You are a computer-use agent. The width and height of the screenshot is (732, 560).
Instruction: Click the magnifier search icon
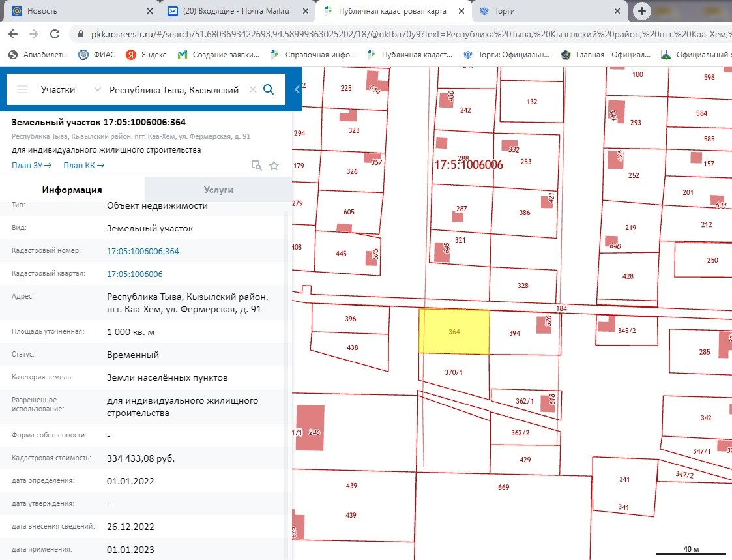pos(268,90)
